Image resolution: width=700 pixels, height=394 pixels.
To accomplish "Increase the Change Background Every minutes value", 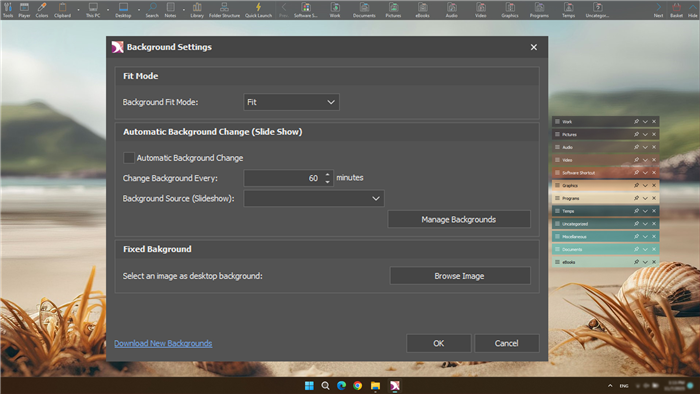I will coord(328,174).
